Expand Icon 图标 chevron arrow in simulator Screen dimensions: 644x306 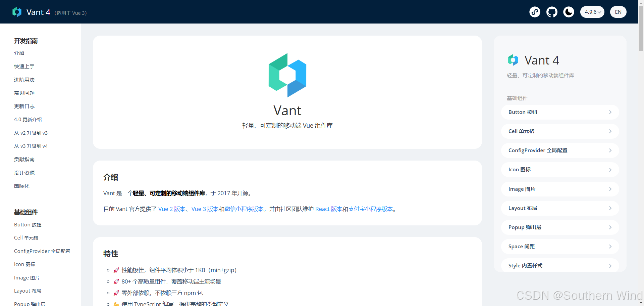[610, 170]
